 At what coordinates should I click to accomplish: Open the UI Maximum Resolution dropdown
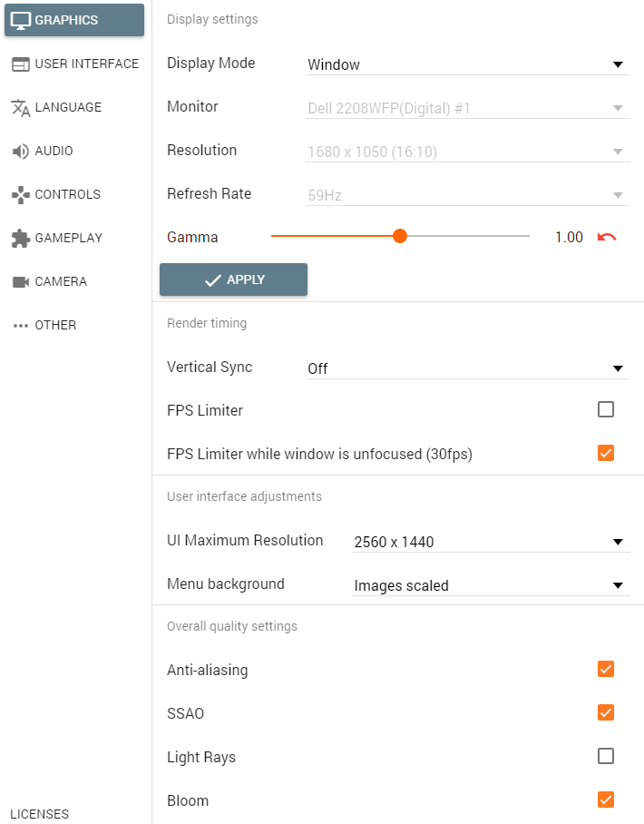[490, 542]
